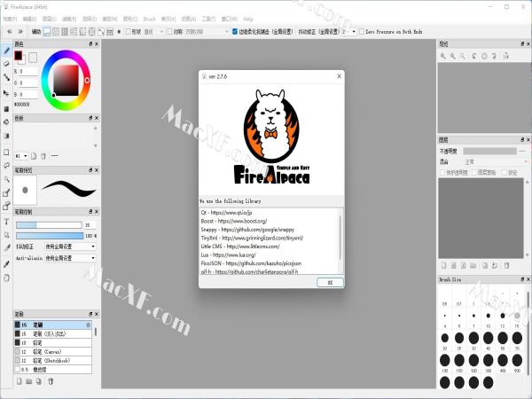Toggle the 锁定 checkbox in the layer panel
This screenshot has width=532, height=399.
[505, 173]
